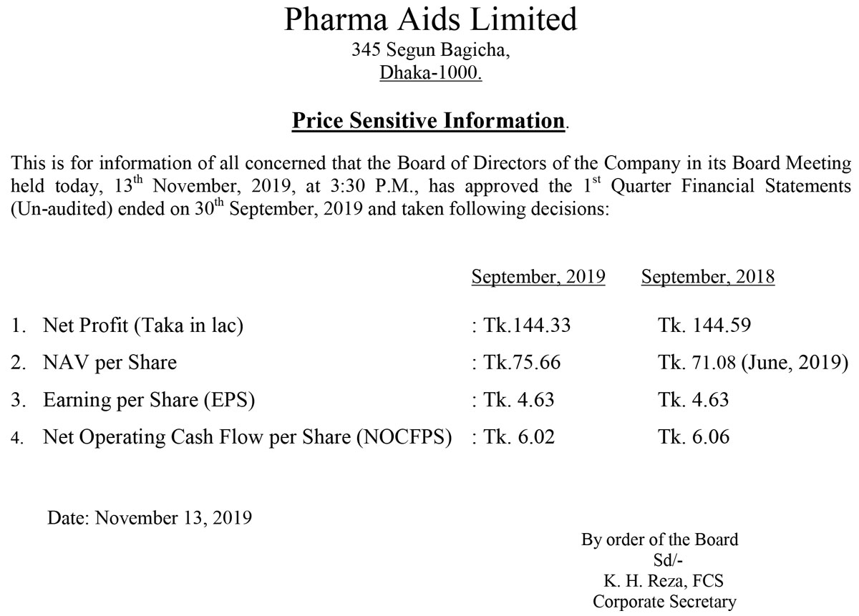Click the Tk. 6.06 NOCFPS value

693,436
